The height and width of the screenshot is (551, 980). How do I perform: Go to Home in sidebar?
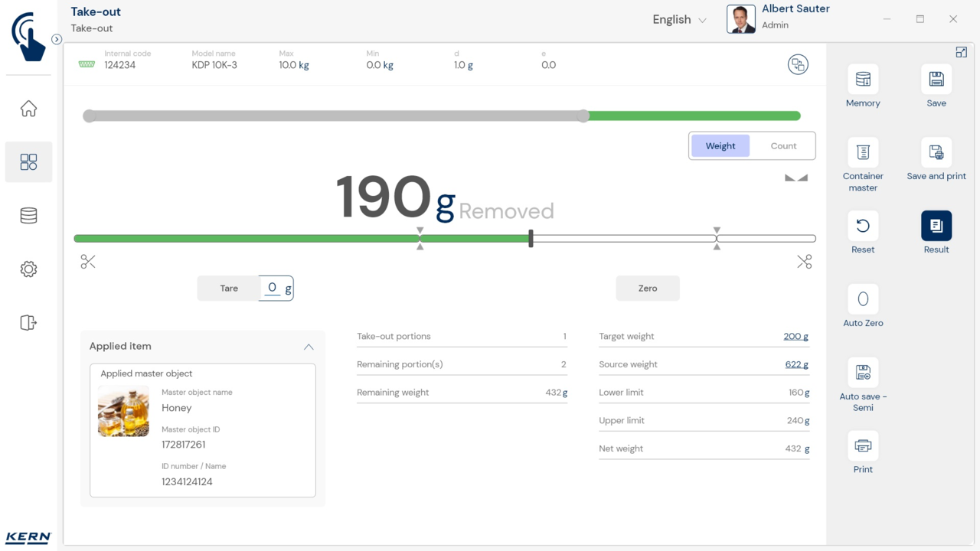pos(28,109)
